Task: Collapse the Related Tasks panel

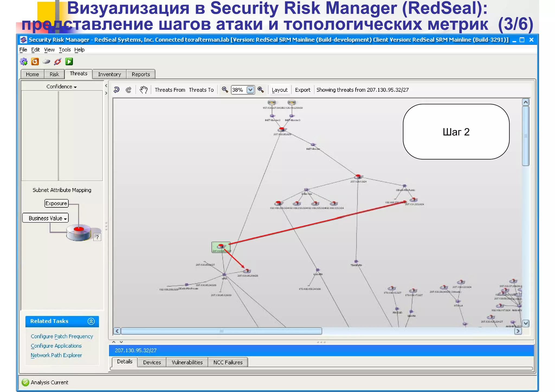Action: 91,321
